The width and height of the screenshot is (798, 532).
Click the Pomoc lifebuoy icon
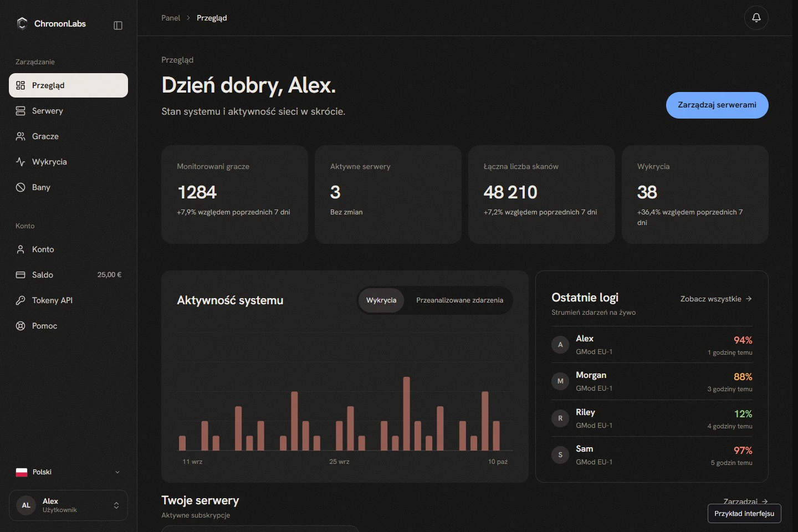pyautogui.click(x=21, y=326)
